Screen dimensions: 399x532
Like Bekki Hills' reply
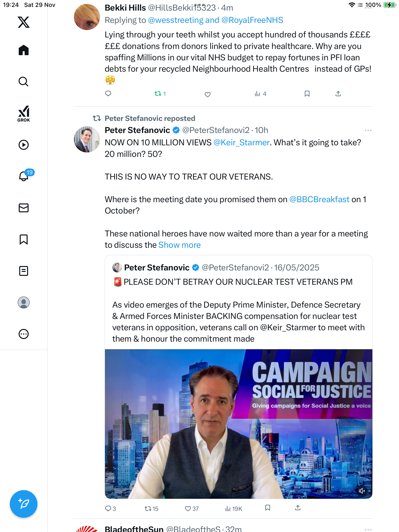[x=208, y=94]
